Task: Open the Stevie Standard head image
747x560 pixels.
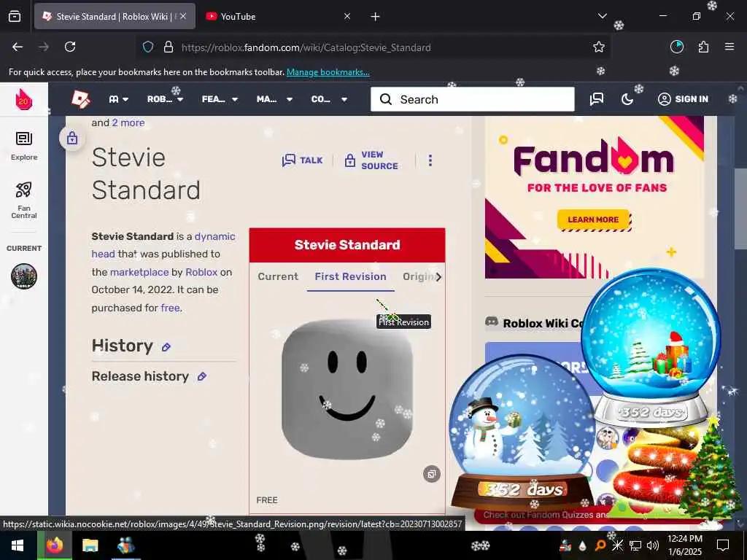Action: click(347, 389)
